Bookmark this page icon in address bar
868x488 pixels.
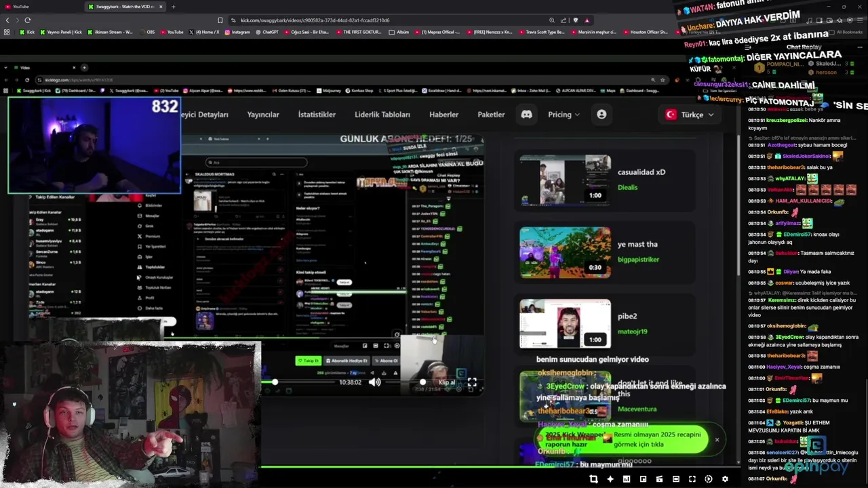(220, 20)
